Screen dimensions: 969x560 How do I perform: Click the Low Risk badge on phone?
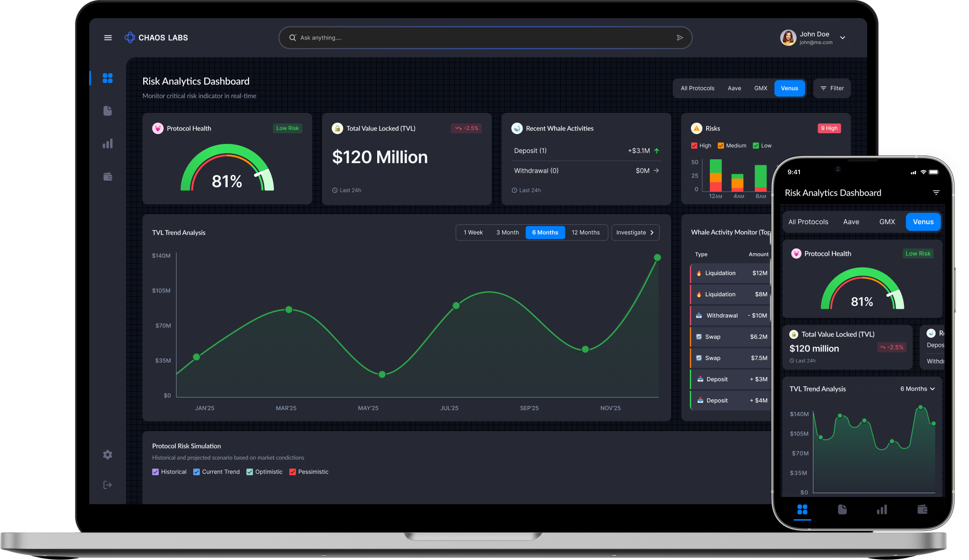(918, 254)
